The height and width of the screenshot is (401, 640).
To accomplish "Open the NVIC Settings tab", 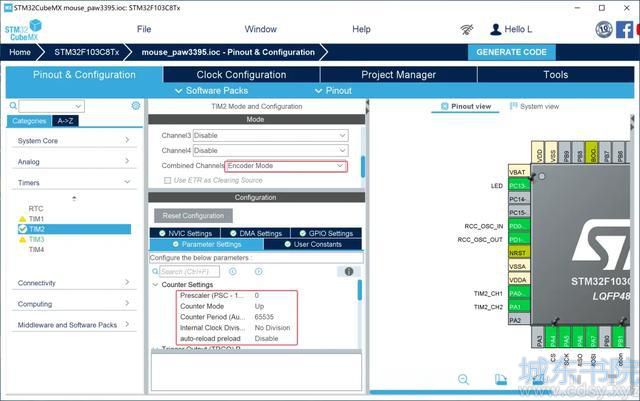I will tap(185, 233).
